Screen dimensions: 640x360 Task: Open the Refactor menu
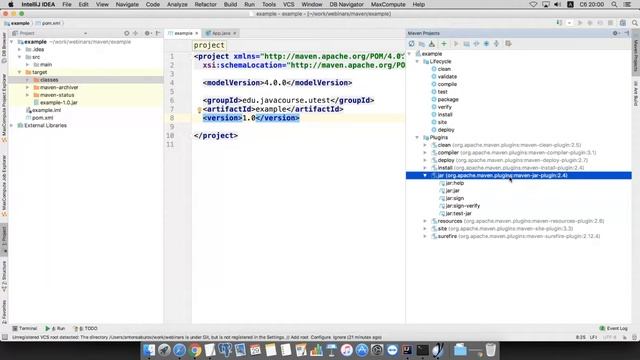[x=205, y=4]
